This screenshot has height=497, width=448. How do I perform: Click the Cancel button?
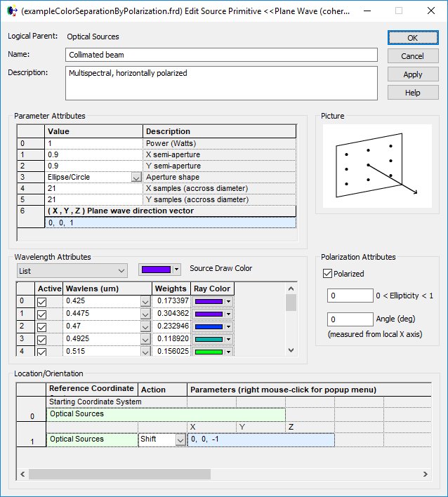412,56
